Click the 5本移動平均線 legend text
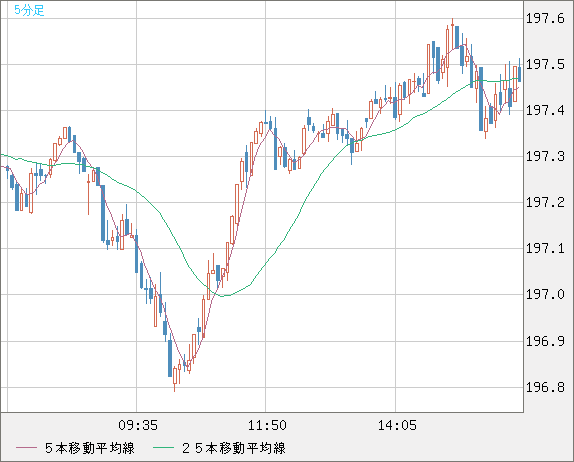Image resolution: width=574 pixels, height=462 pixels. [x=90, y=448]
